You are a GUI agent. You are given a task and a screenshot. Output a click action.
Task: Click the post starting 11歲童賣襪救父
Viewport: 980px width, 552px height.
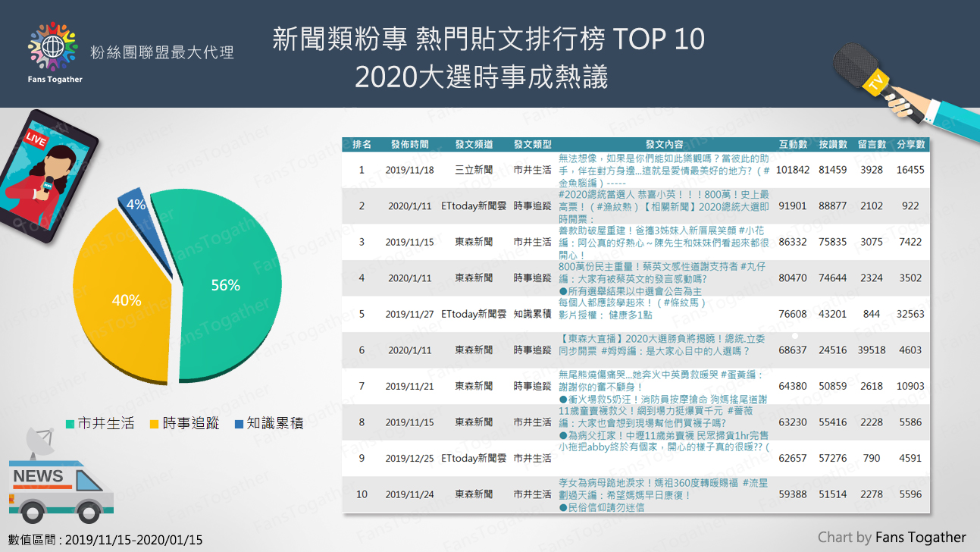(664, 423)
